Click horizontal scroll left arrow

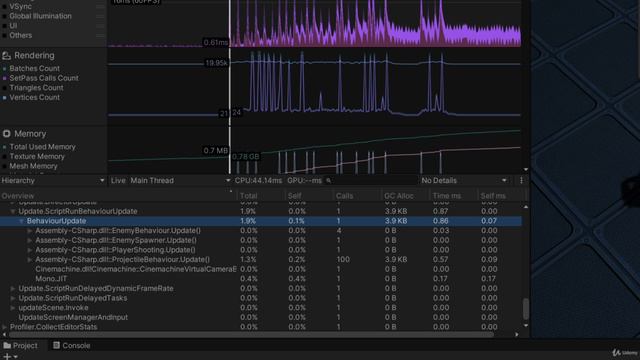[x=4, y=335]
